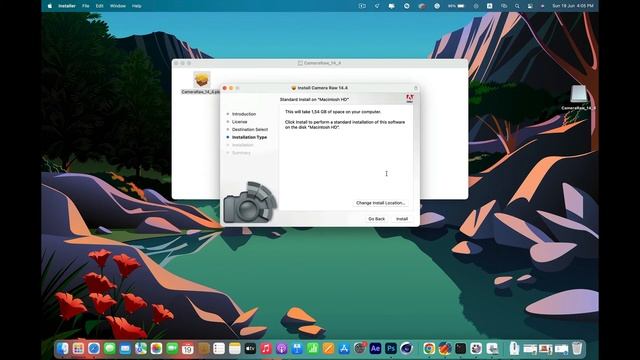Open Keynote in the Dock
Screen dimensions: 640x360
(297, 348)
